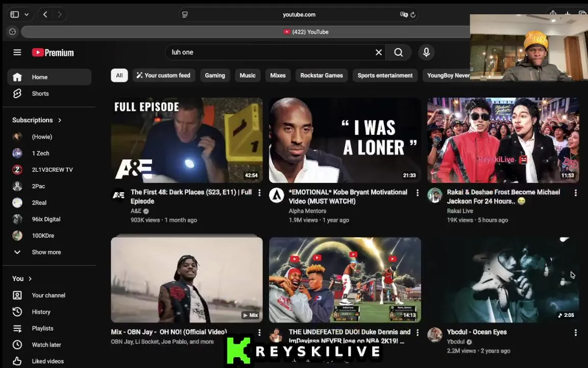The image size is (588, 368).
Task: Open options menu for Kobe Bryant video
Action: 418,193
